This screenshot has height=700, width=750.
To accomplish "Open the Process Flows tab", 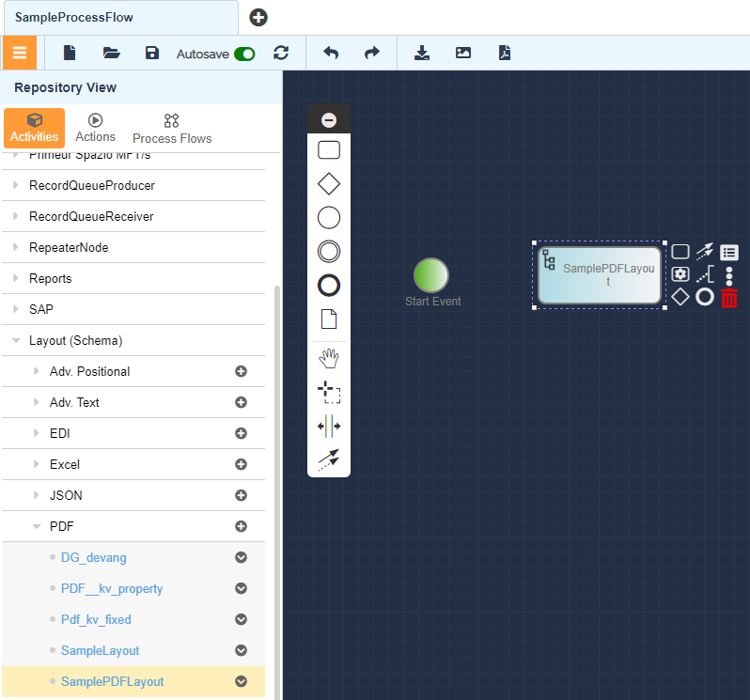I will point(172,129).
